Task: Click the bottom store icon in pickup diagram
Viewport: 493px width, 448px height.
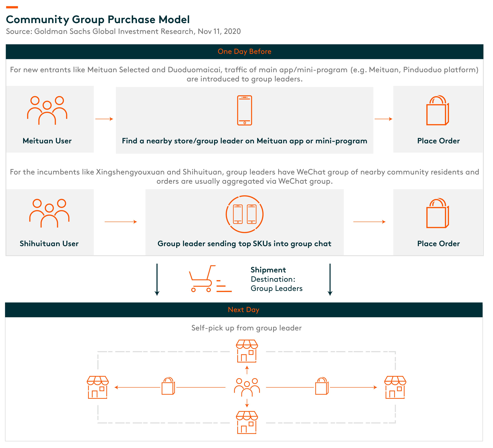Action: [x=247, y=422]
